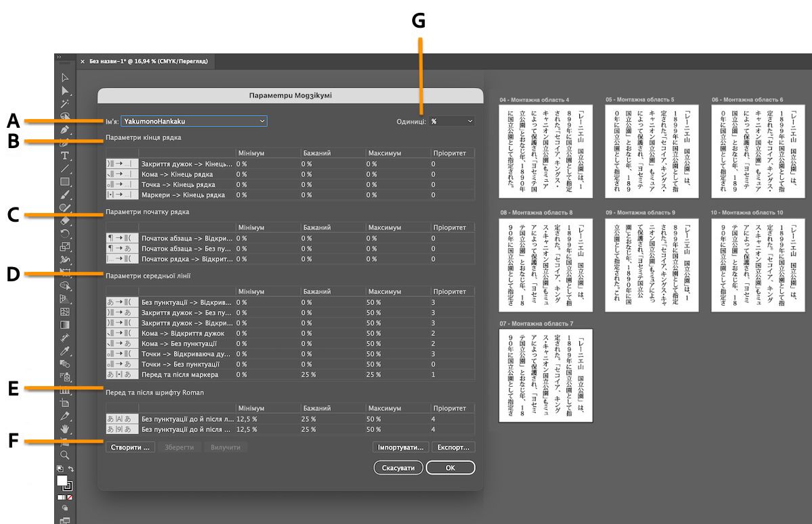Close the Без назви-1 document tab
The width and height of the screenshot is (812, 524).
point(83,62)
